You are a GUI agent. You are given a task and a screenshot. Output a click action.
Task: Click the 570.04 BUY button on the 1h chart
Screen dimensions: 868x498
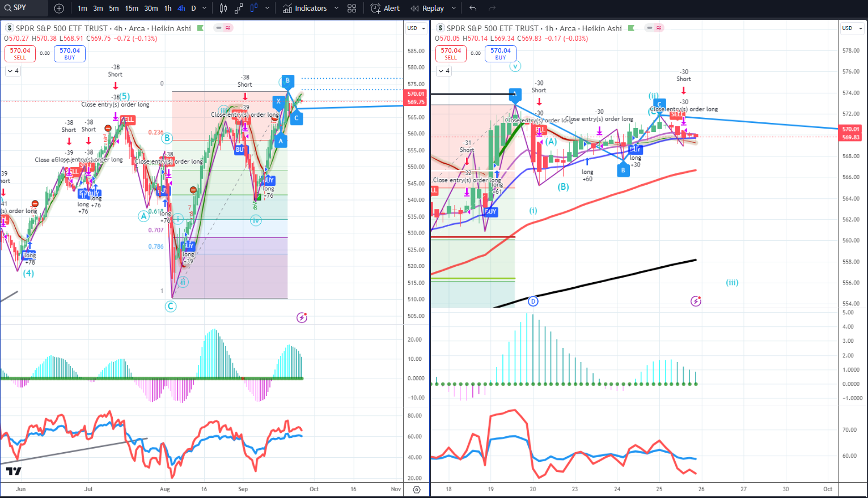(x=501, y=54)
